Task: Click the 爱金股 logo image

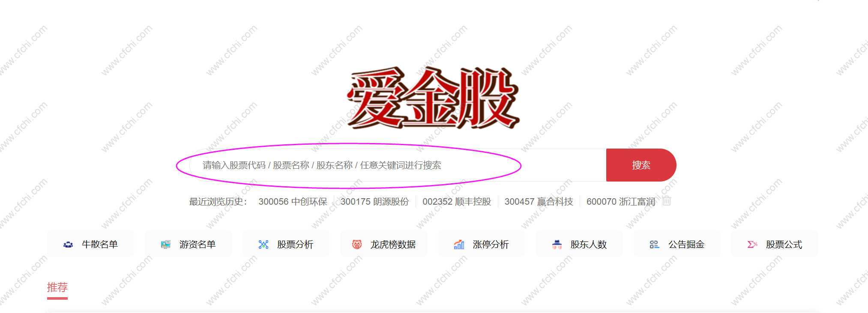Action: tap(434, 98)
